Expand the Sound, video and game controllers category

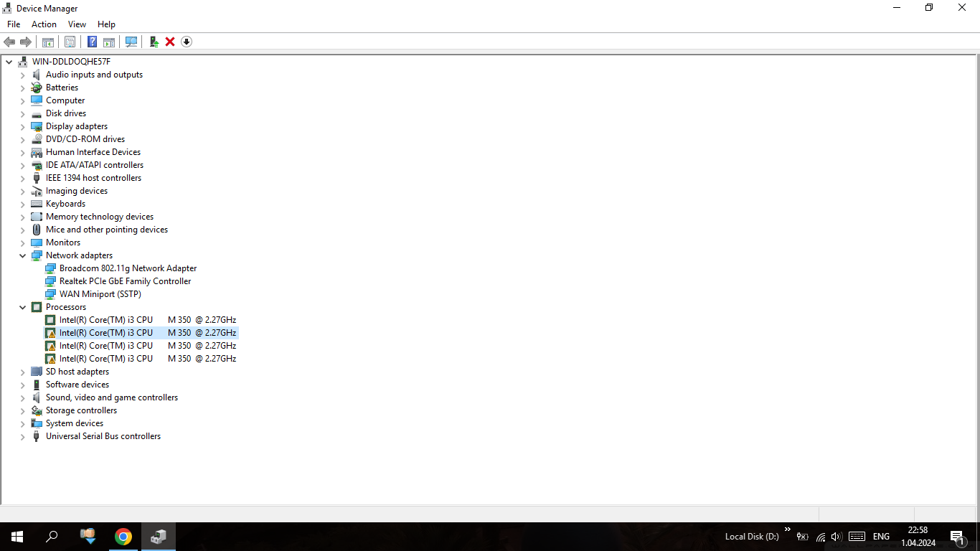[x=23, y=397]
